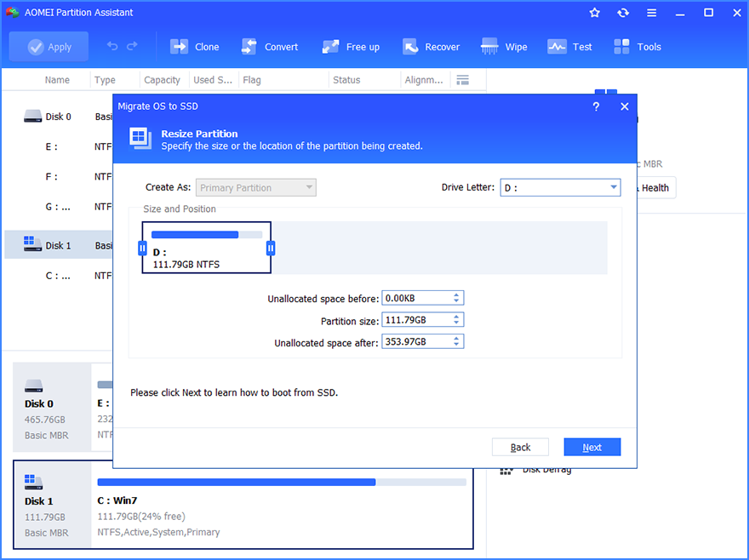Click the column settings list icon
This screenshot has height=560, width=749.
[462, 80]
